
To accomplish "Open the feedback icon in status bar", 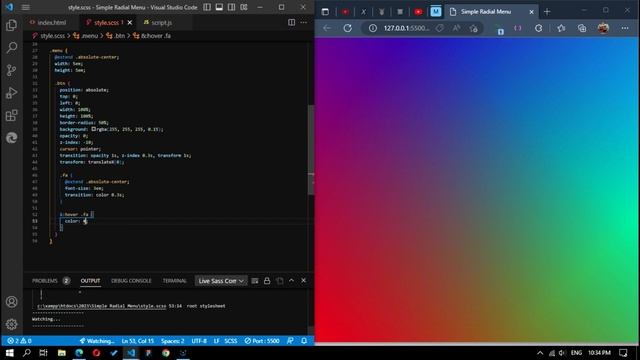I will pos(290,340).
